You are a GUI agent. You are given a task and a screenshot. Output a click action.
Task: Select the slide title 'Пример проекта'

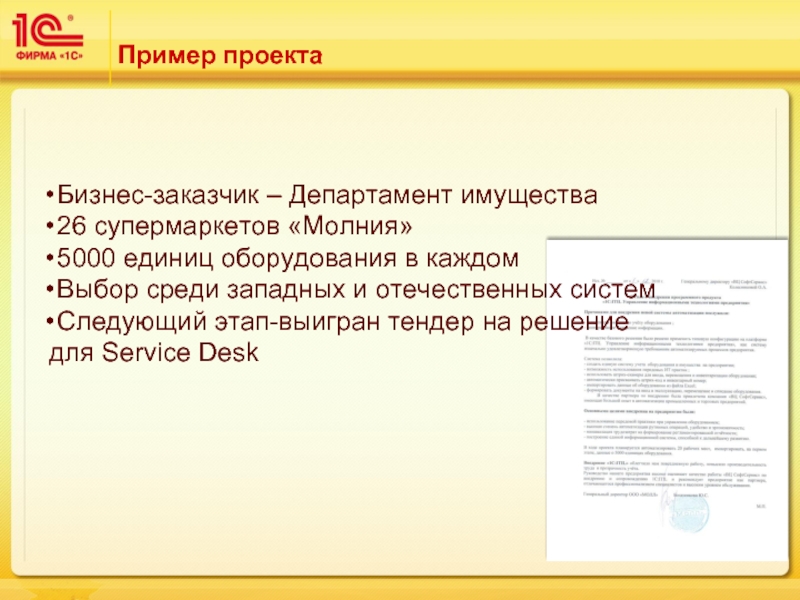click(x=220, y=55)
